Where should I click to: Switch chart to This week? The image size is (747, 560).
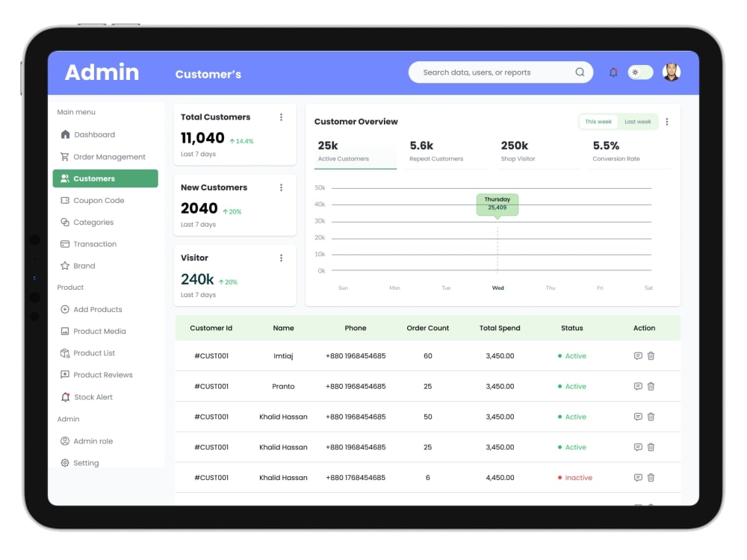598,122
